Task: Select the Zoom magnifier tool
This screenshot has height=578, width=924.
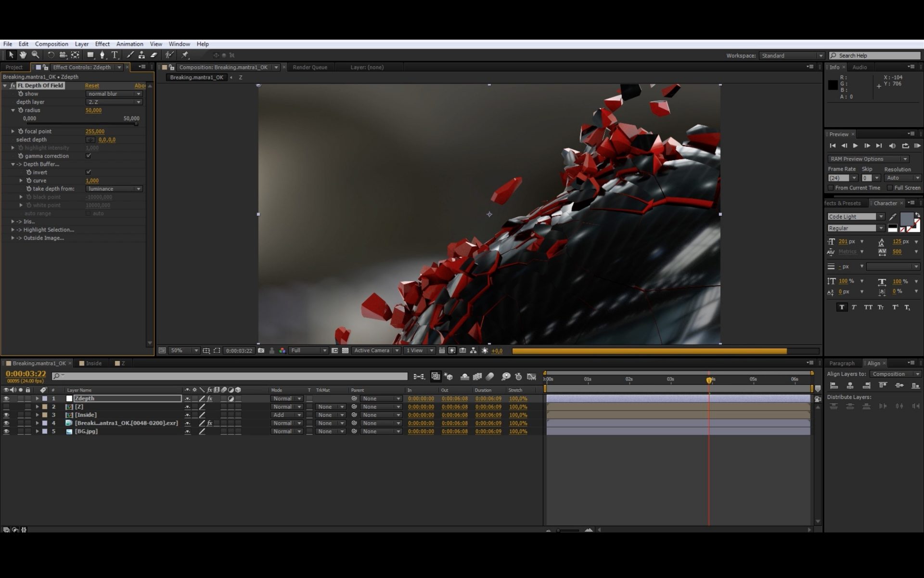Action: pyautogui.click(x=35, y=55)
